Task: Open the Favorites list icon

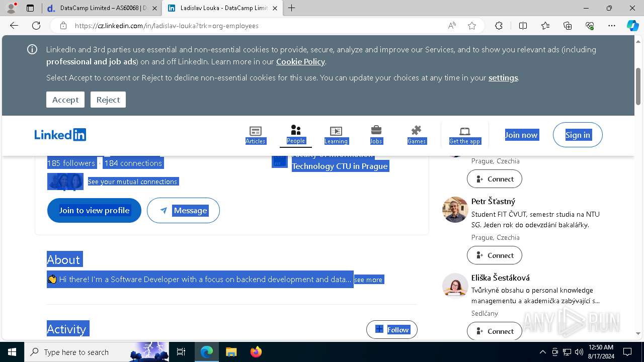Action: pyautogui.click(x=545, y=26)
